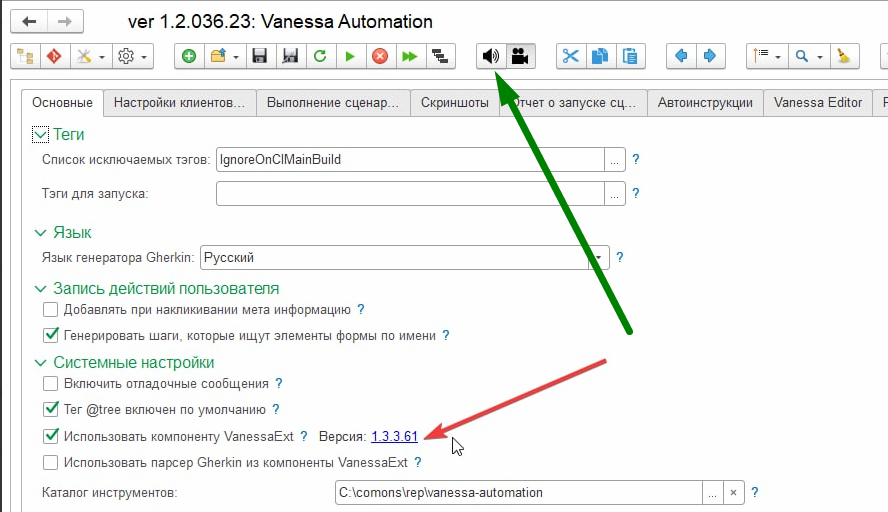Collapse the Теги section
Image resolution: width=888 pixels, height=512 pixels.
[40, 135]
